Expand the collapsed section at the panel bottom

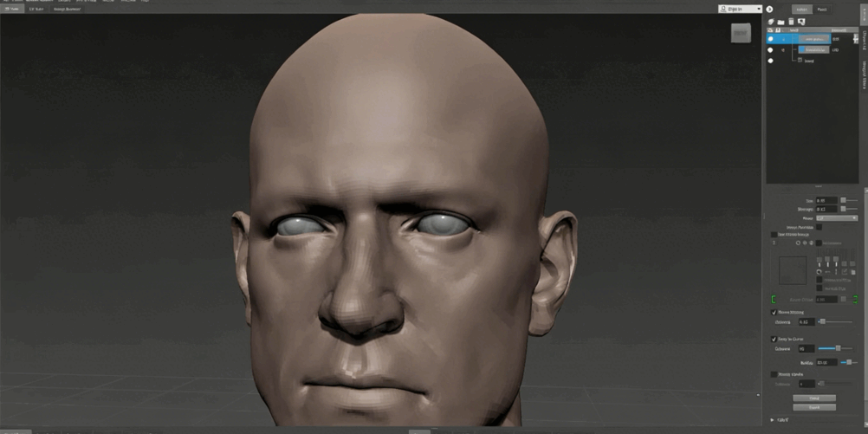coord(772,420)
